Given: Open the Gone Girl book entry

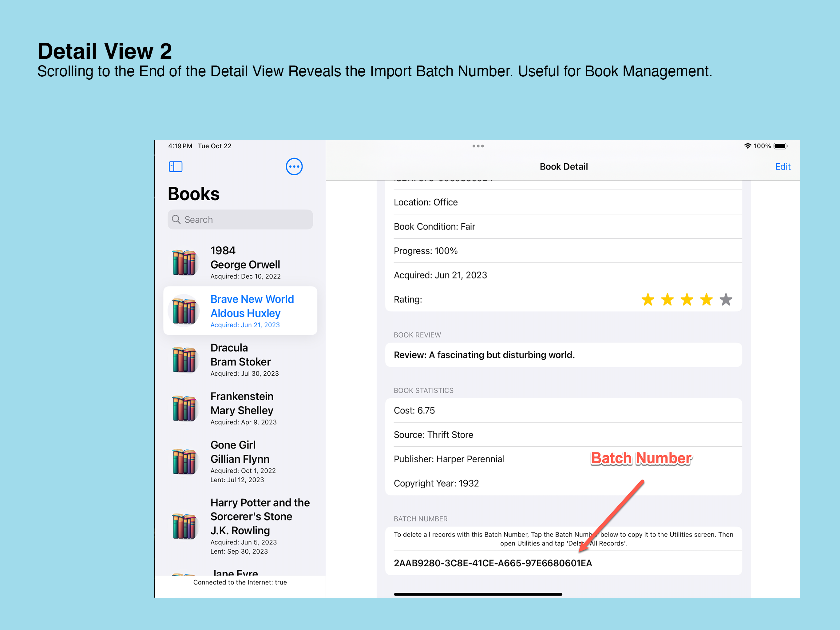Looking at the screenshot, I should click(240, 461).
